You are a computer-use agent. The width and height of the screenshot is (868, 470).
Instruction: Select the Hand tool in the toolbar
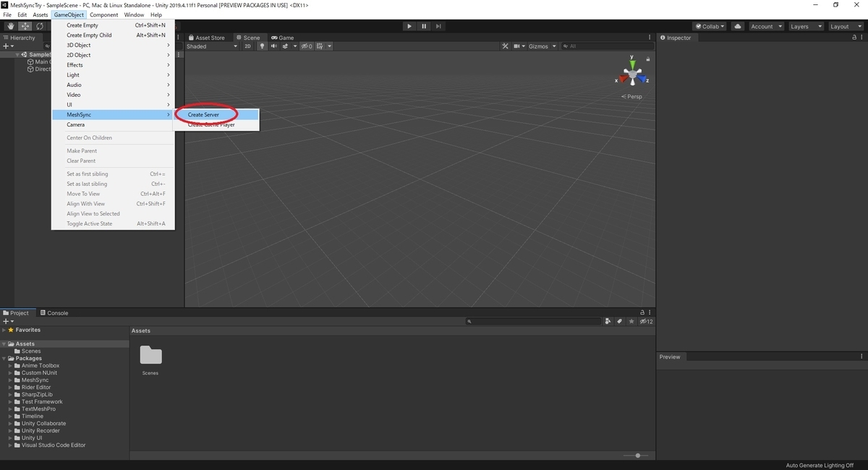coord(10,26)
